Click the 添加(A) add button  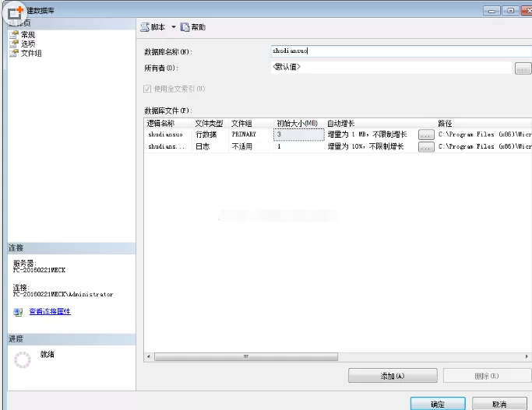tap(393, 376)
